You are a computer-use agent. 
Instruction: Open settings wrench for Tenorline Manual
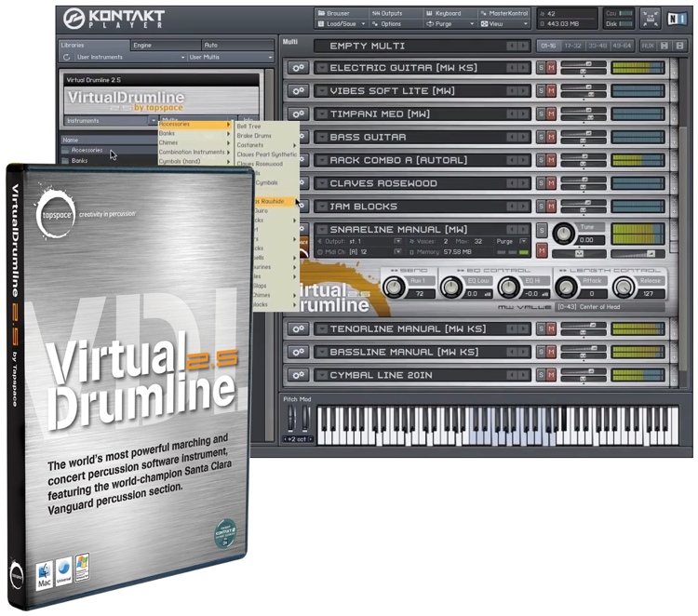click(x=298, y=328)
